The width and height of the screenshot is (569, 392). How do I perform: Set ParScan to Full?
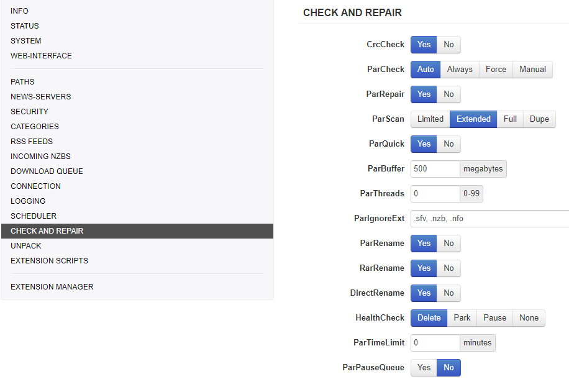[x=510, y=119]
